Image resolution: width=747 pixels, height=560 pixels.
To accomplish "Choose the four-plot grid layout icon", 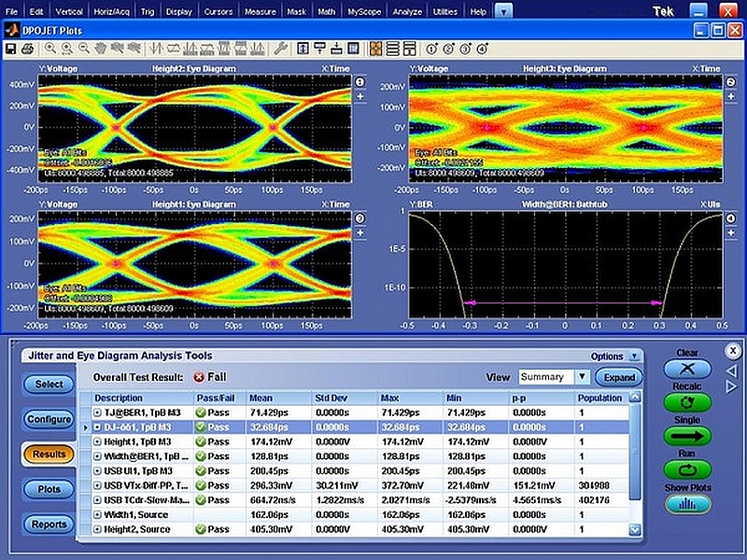I will (x=376, y=49).
